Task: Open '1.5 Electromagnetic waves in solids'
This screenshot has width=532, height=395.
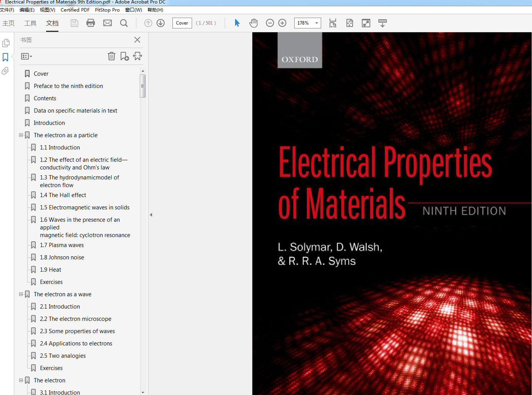Action: (x=85, y=207)
